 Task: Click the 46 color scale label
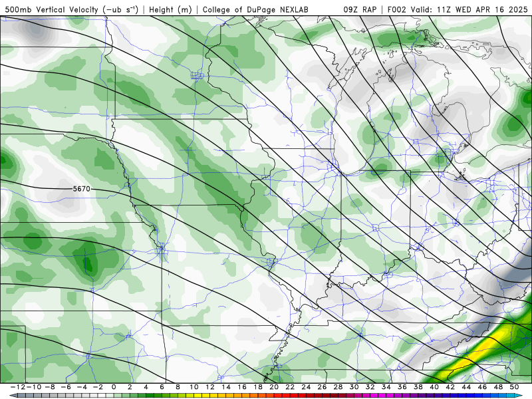(x=482, y=387)
